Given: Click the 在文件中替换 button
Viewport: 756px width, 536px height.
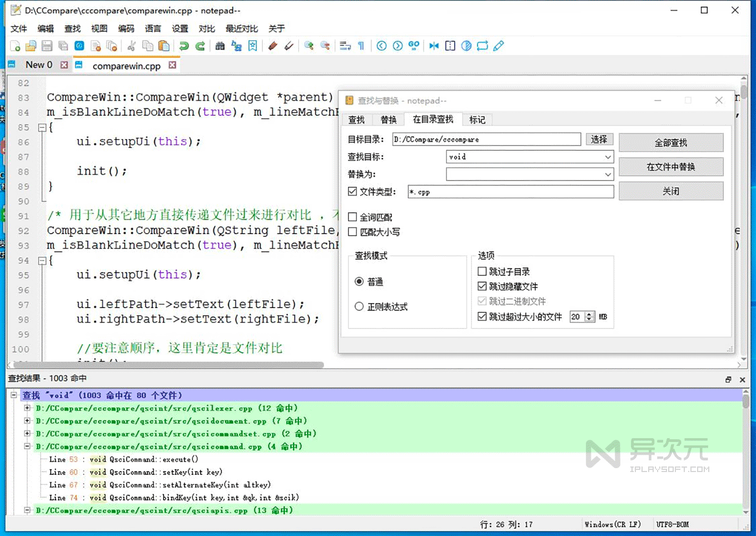Looking at the screenshot, I should point(671,167).
